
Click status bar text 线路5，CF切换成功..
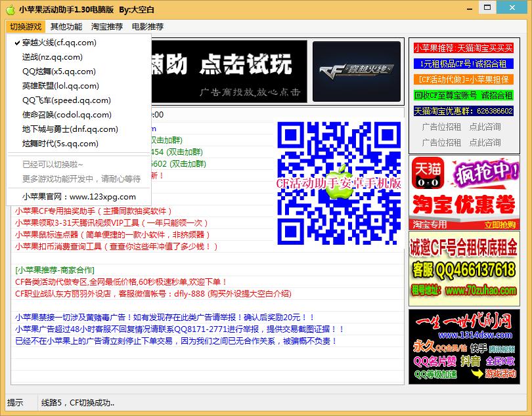(x=78, y=403)
